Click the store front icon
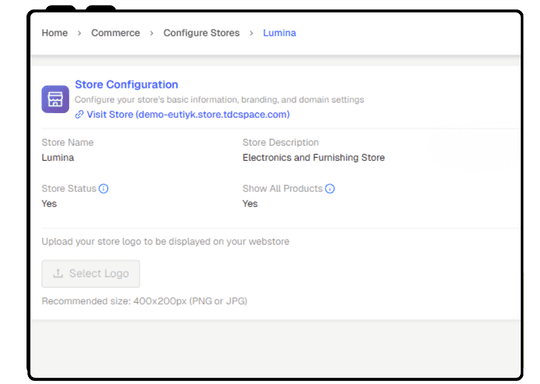Screen dimensions: 540x384 (55, 99)
